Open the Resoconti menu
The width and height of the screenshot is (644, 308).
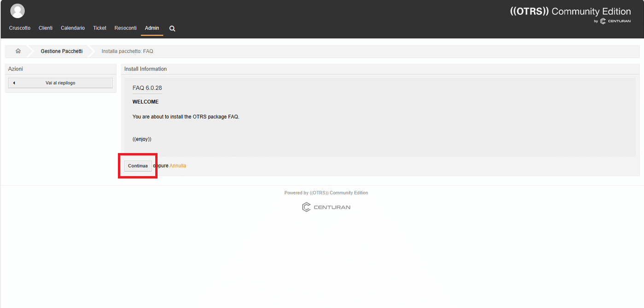[126, 28]
